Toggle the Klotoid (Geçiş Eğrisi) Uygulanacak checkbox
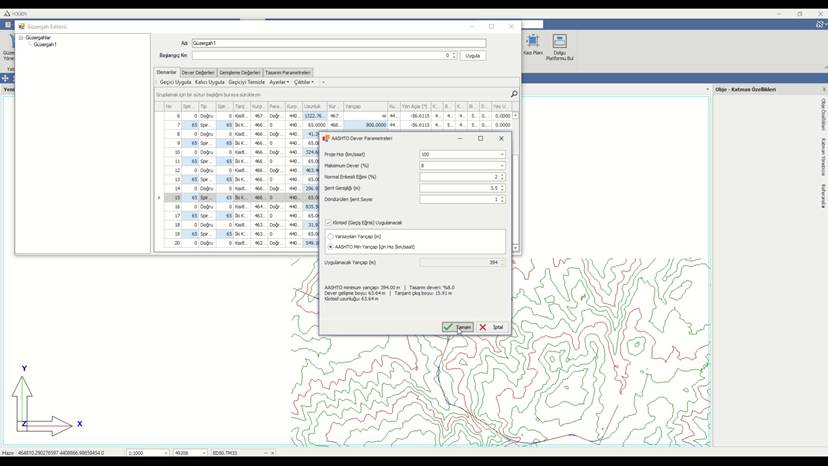The image size is (828, 466). (328, 222)
